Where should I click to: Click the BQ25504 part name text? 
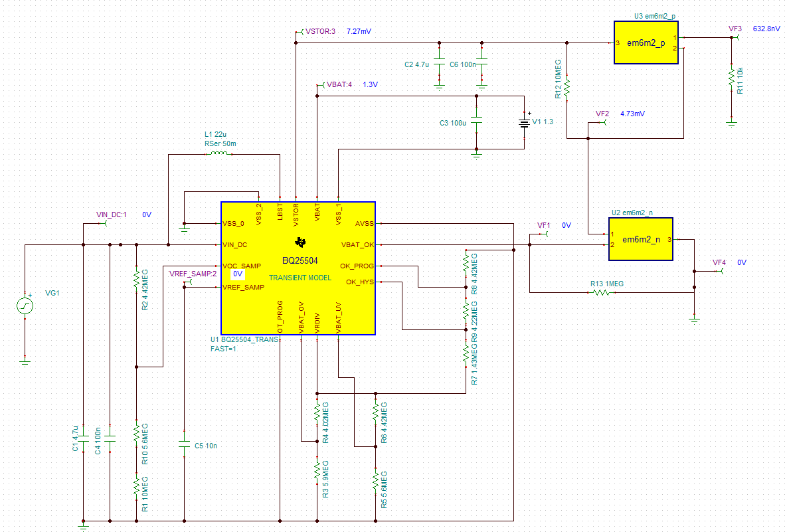pyautogui.click(x=300, y=260)
